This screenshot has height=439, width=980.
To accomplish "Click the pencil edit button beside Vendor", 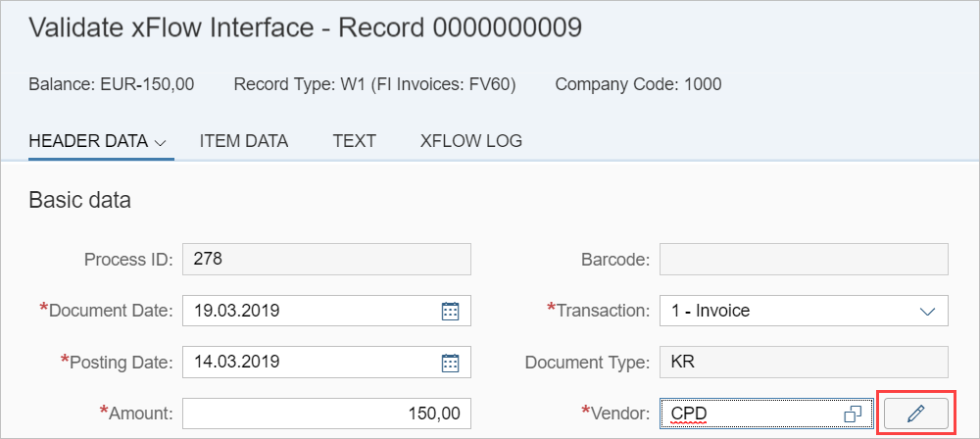I will pyautogui.click(x=916, y=414).
